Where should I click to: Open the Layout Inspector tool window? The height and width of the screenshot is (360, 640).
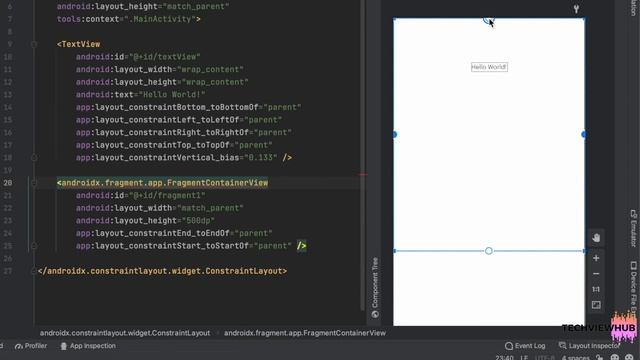589,346
